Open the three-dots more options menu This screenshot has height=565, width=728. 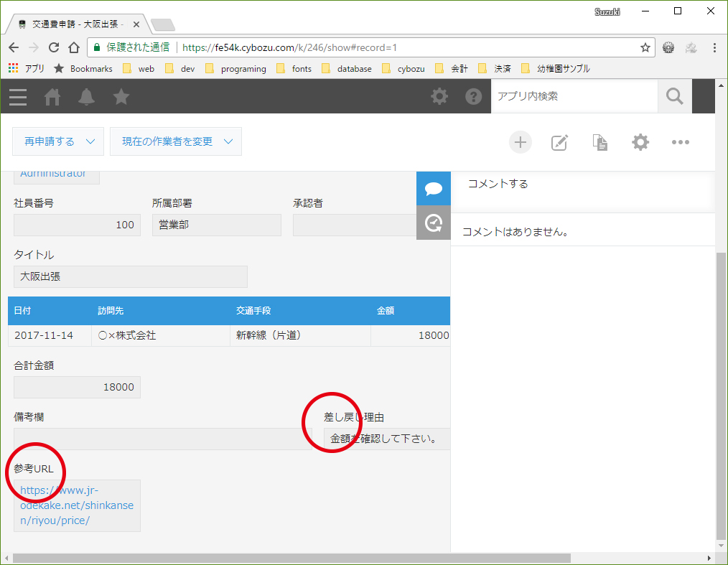click(680, 142)
